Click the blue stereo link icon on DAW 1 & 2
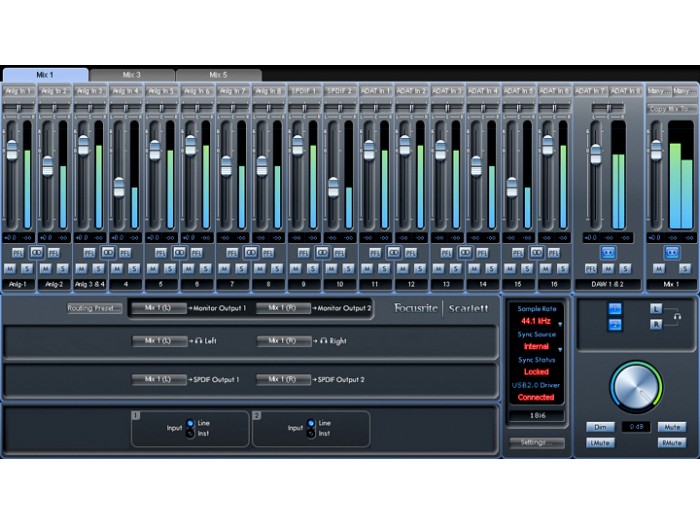 pyautogui.click(x=608, y=253)
